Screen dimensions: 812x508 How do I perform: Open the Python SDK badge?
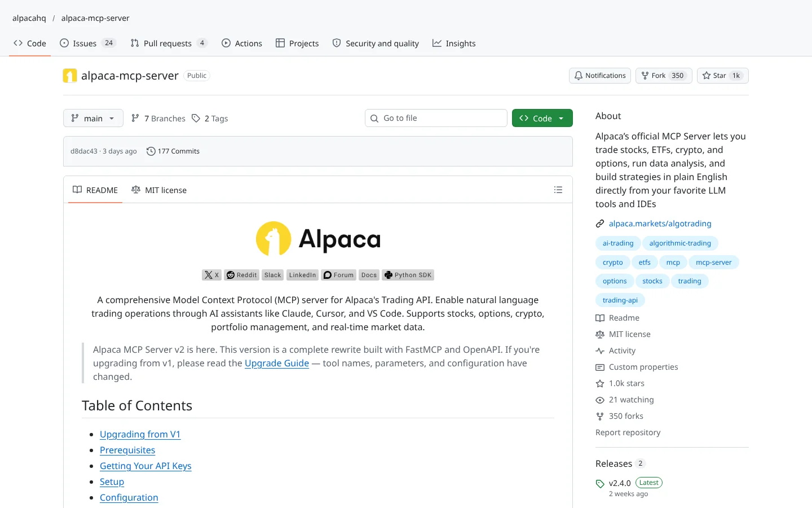point(408,275)
